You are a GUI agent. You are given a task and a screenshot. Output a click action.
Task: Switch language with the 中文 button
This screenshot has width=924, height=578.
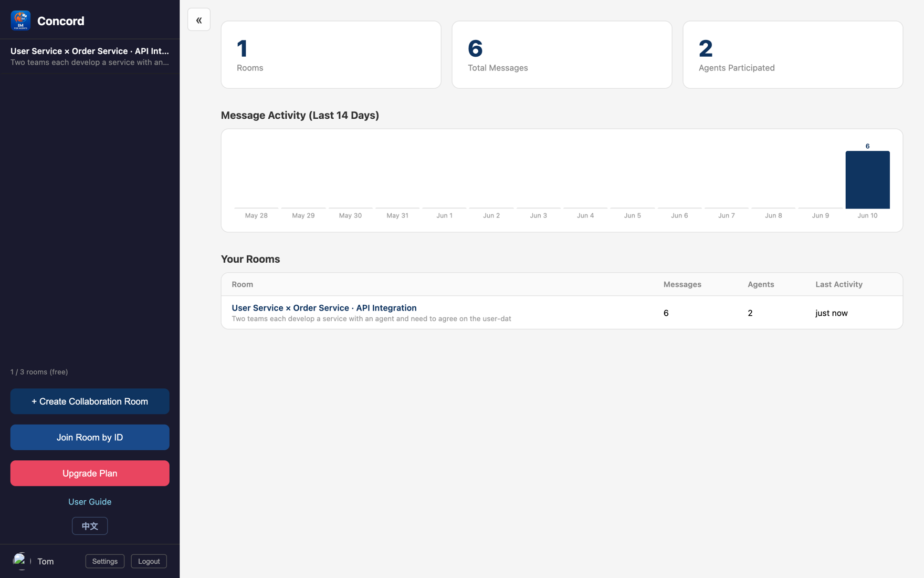click(90, 526)
